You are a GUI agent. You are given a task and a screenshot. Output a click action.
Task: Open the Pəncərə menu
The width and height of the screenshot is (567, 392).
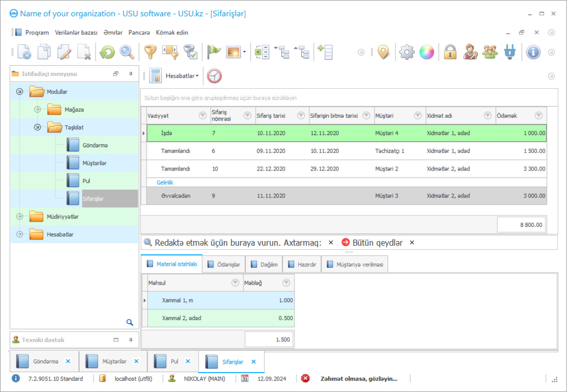point(139,33)
